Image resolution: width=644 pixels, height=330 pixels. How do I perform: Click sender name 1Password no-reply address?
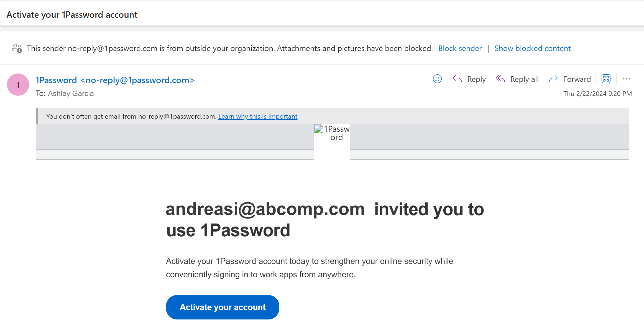[x=115, y=80]
